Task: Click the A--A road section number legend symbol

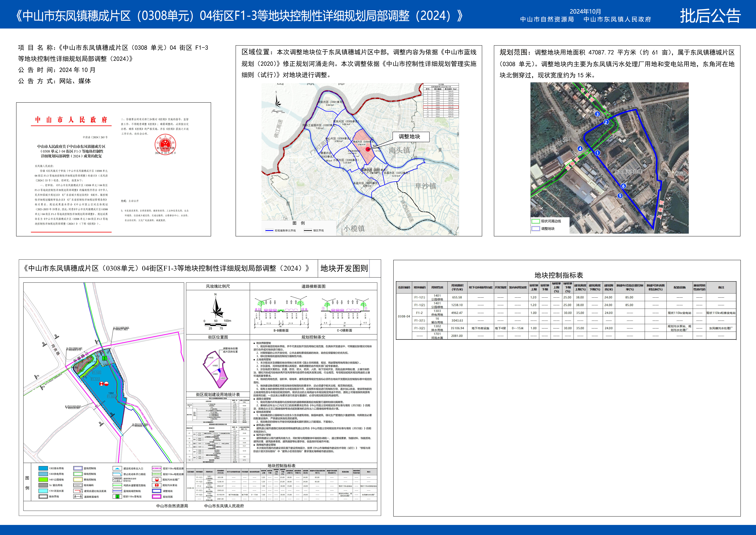Action: 78,496
